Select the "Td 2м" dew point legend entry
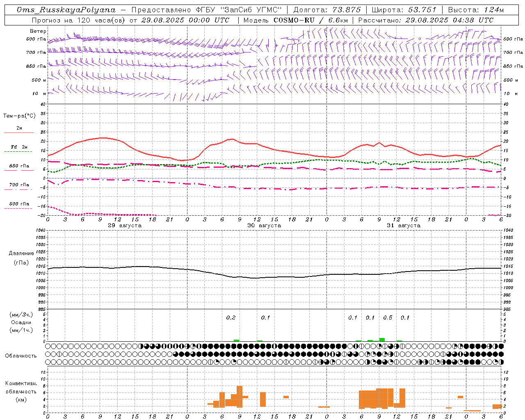This screenshot has width=525, height=420. (x=19, y=147)
